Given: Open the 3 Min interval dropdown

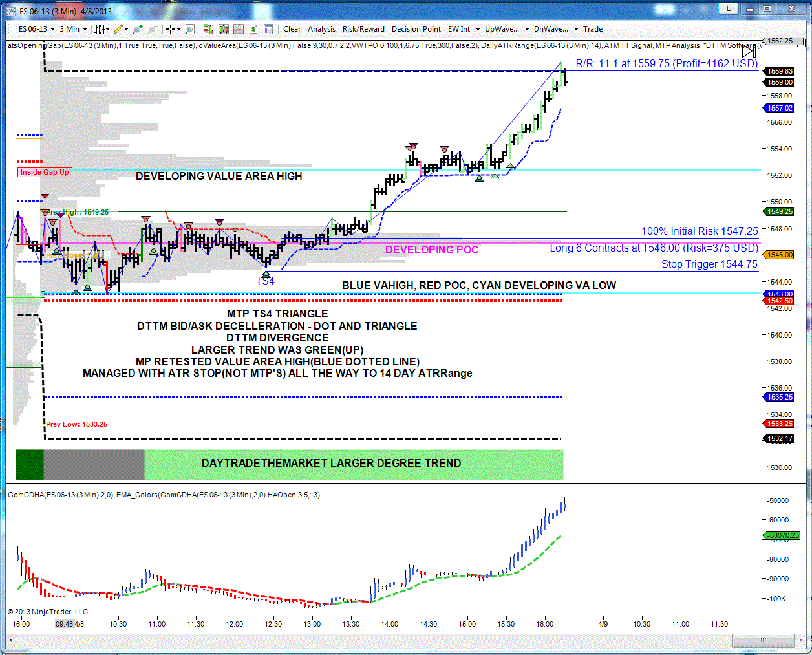Looking at the screenshot, I should [73, 29].
